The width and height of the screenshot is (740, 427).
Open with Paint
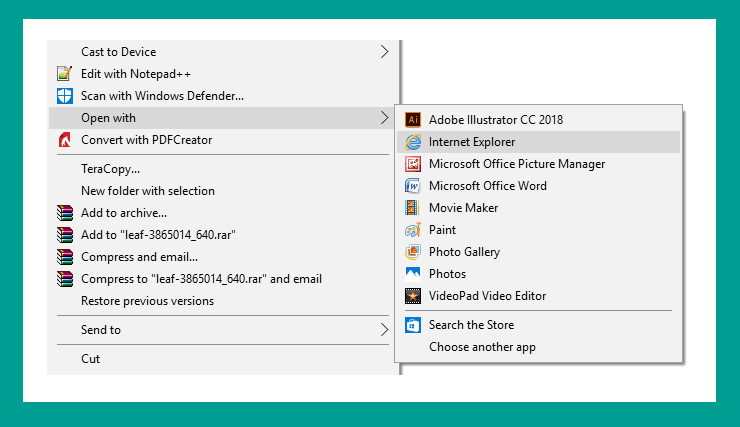(538, 230)
